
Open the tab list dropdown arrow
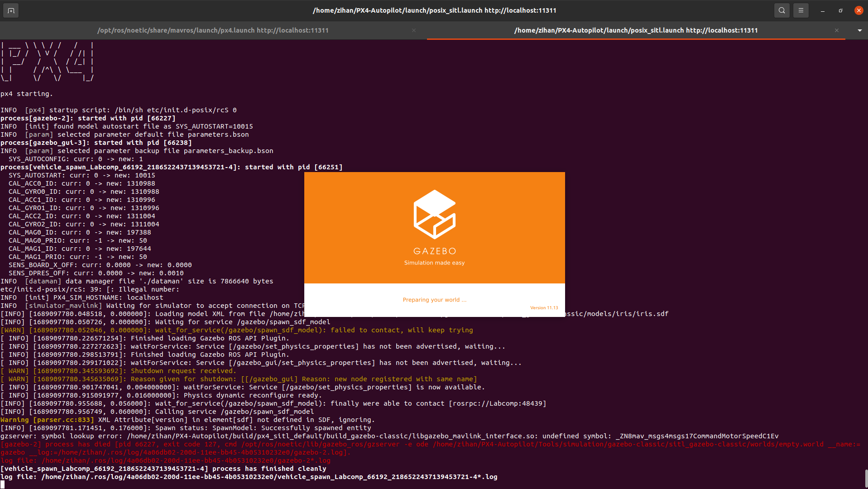[x=859, y=30]
